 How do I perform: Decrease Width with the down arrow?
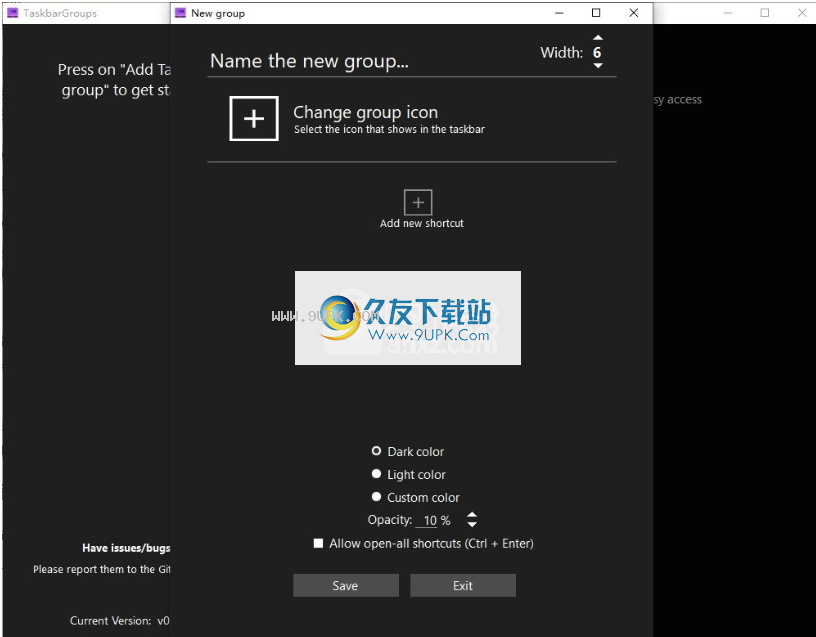point(598,66)
